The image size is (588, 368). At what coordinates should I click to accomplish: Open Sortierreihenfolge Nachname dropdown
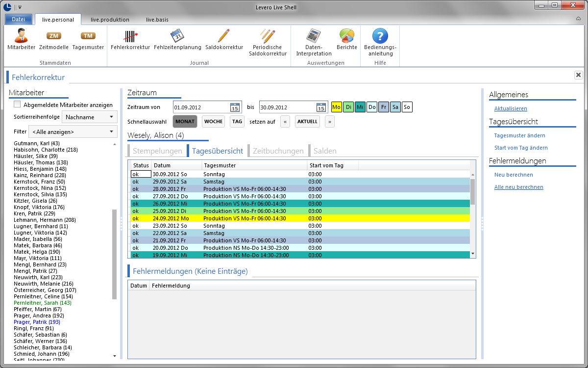90,117
